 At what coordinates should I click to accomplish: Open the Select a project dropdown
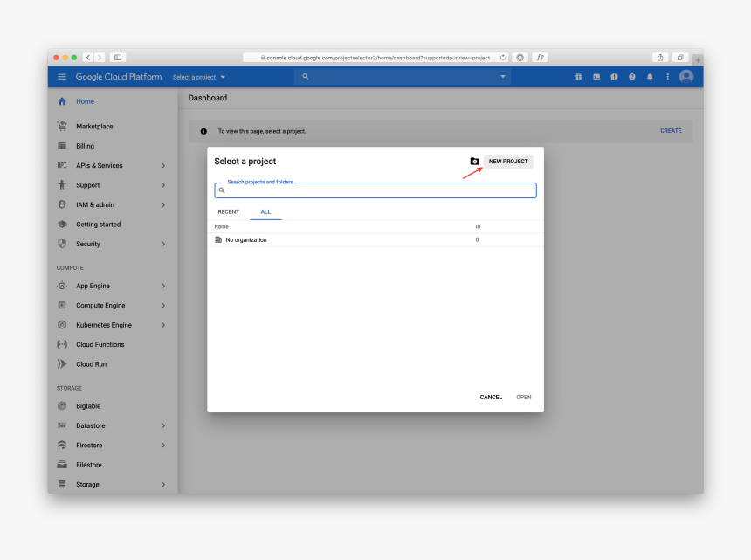tap(199, 77)
